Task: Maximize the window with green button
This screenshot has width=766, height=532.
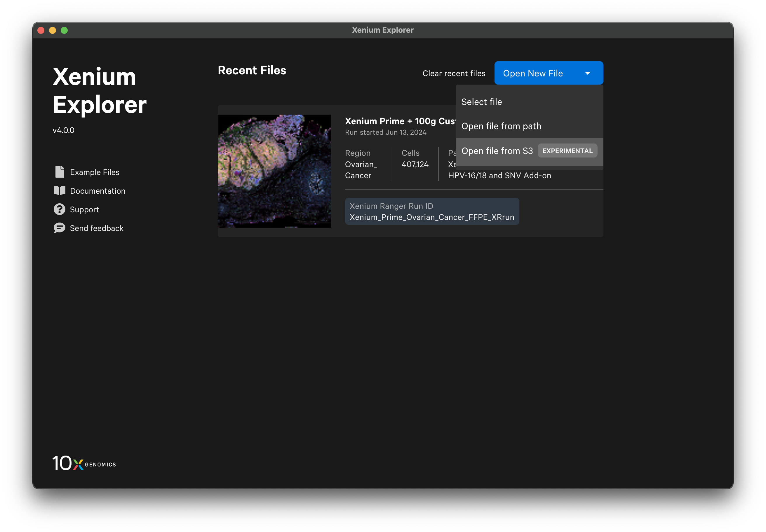Action: point(64,30)
